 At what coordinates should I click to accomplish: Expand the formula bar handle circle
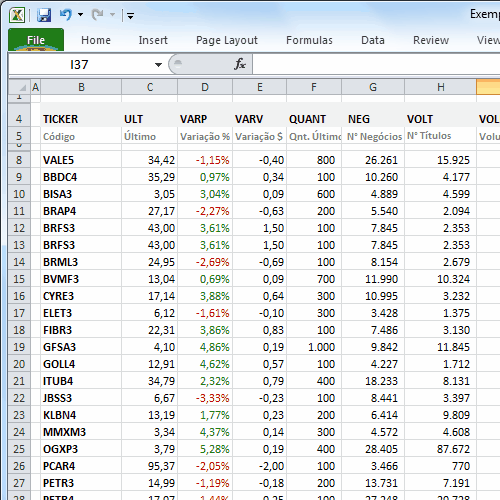(x=178, y=63)
